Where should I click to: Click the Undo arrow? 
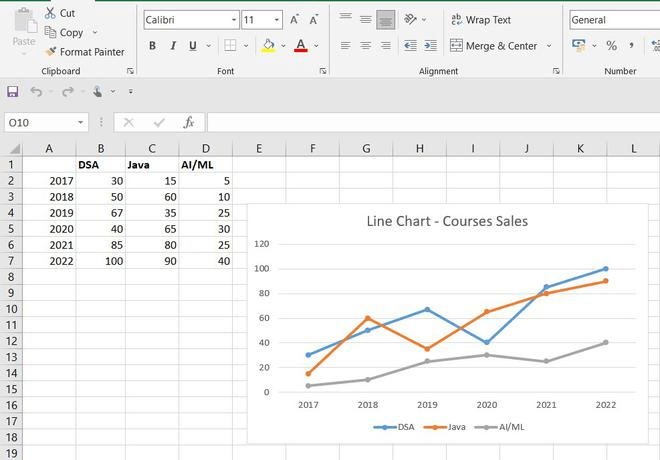click(36, 91)
